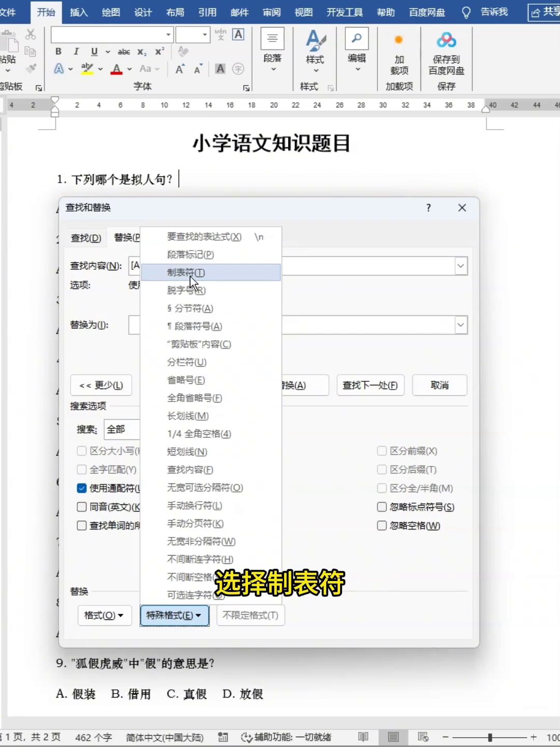Image resolution: width=560 pixels, height=747 pixels.
Task: Switch to the 查找 tab
Action: 86,238
